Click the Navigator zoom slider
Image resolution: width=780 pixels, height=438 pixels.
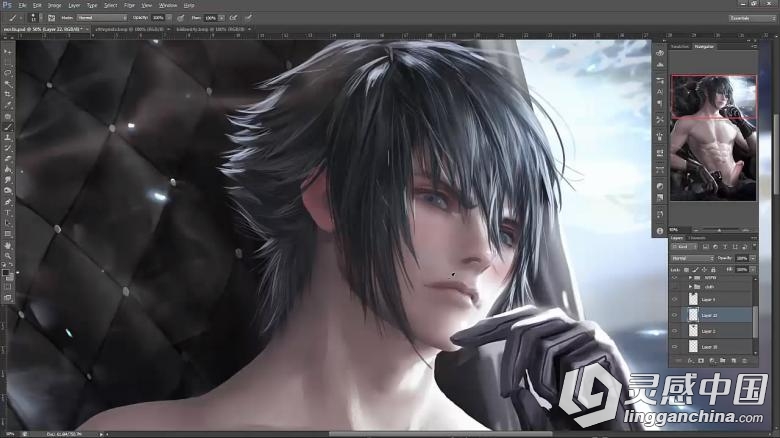[719, 230]
